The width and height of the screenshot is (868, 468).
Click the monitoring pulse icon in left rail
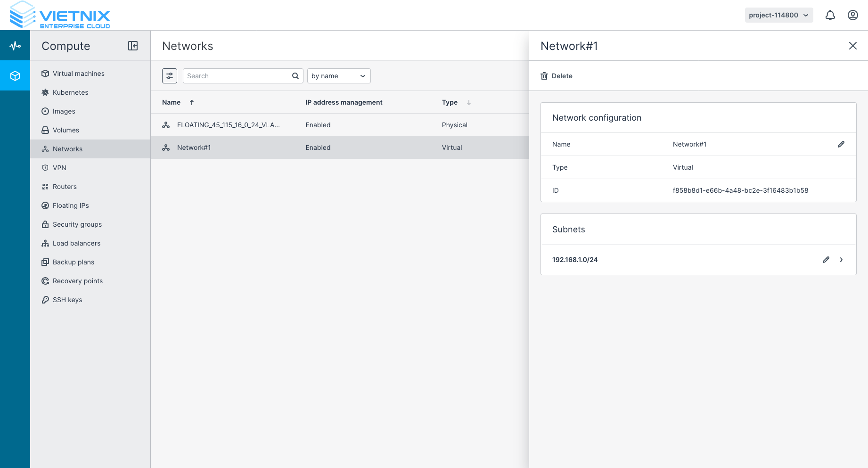pyautogui.click(x=15, y=46)
